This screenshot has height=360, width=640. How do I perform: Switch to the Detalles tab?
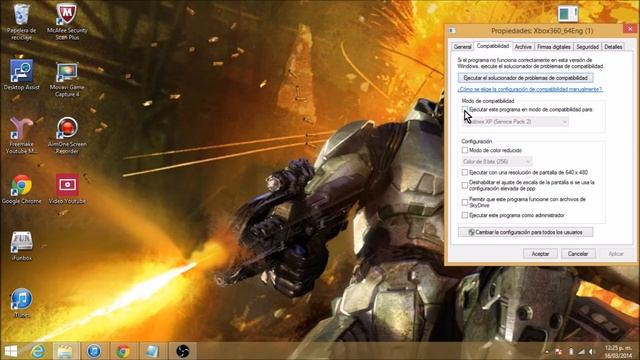coord(613,47)
